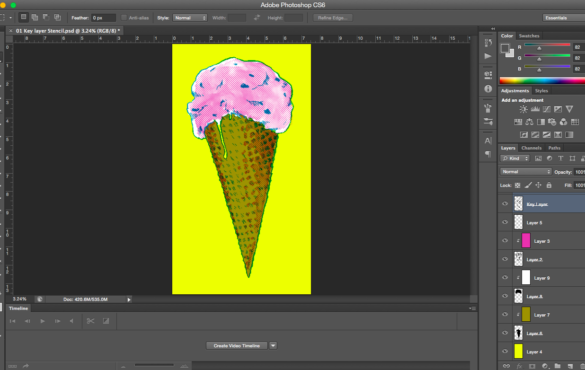Hide the Key Layer visibility eye

pos(505,204)
